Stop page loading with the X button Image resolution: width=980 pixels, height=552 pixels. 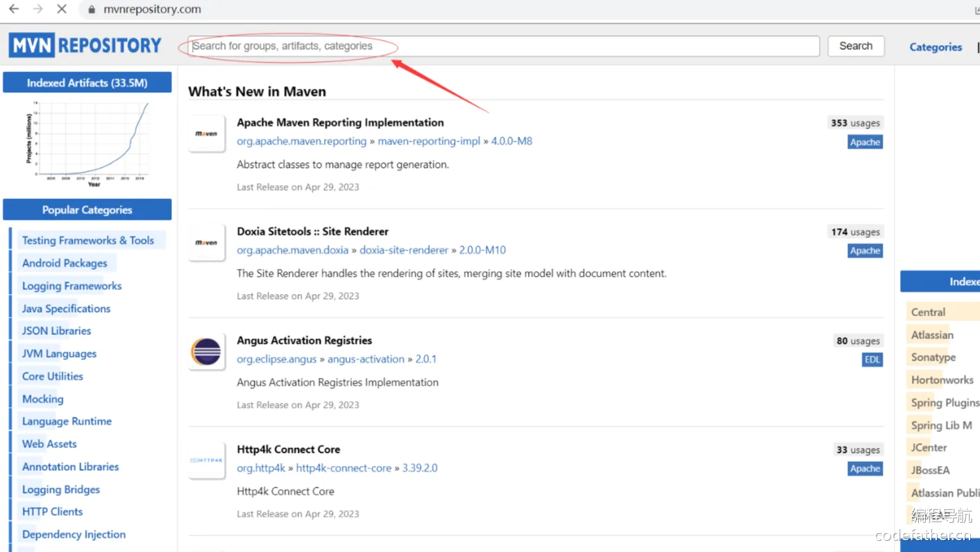(62, 9)
